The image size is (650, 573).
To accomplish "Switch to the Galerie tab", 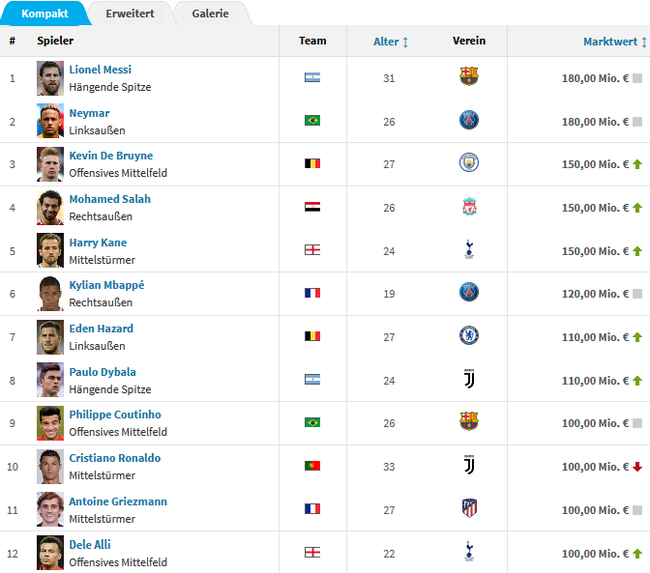I will pyautogui.click(x=210, y=13).
